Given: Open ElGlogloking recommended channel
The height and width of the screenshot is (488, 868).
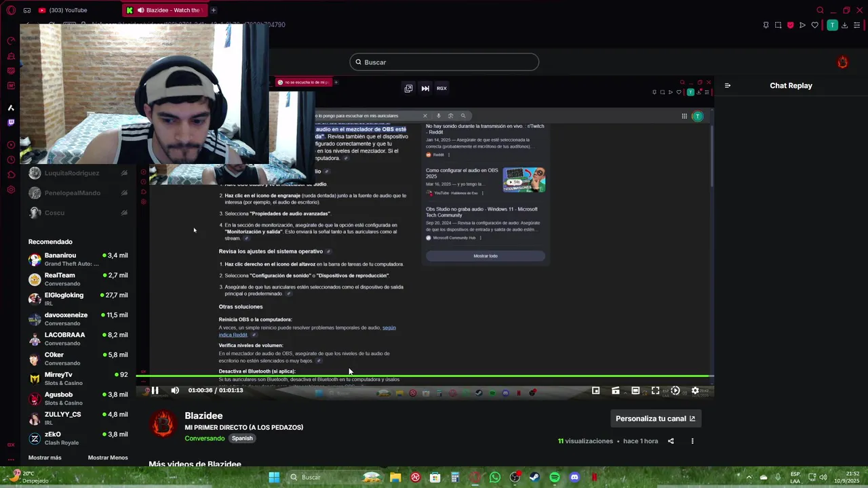Looking at the screenshot, I should 79,299.
